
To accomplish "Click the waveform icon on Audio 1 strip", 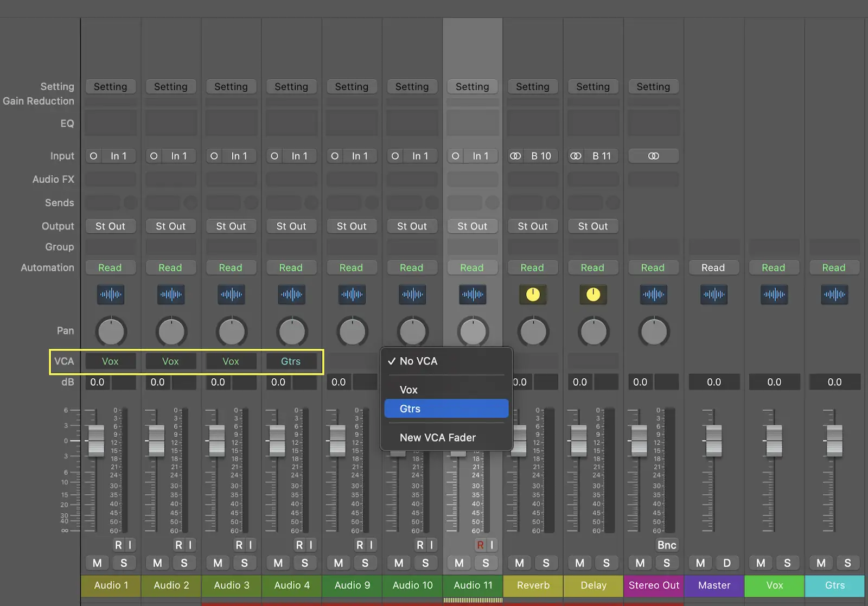I will pyautogui.click(x=111, y=295).
